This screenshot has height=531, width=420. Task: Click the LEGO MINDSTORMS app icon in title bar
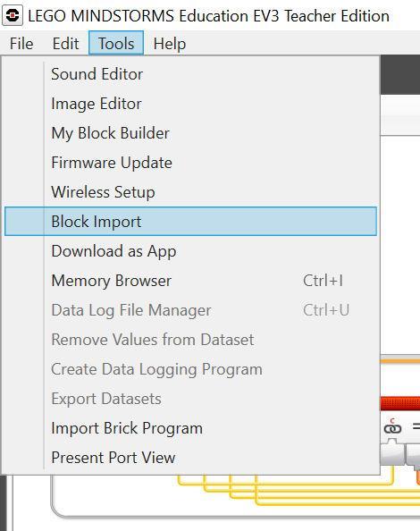tap(13, 15)
